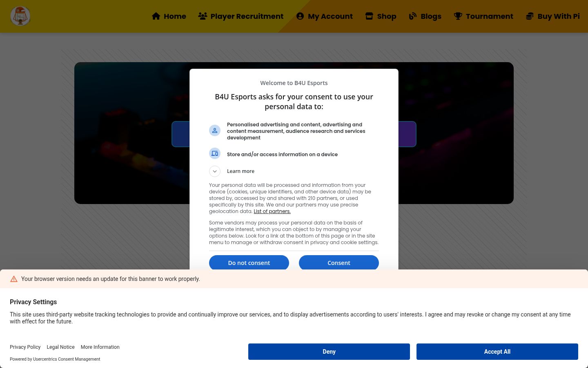Click the trophy icon beside Tournament
588x368 pixels.
(x=458, y=16)
